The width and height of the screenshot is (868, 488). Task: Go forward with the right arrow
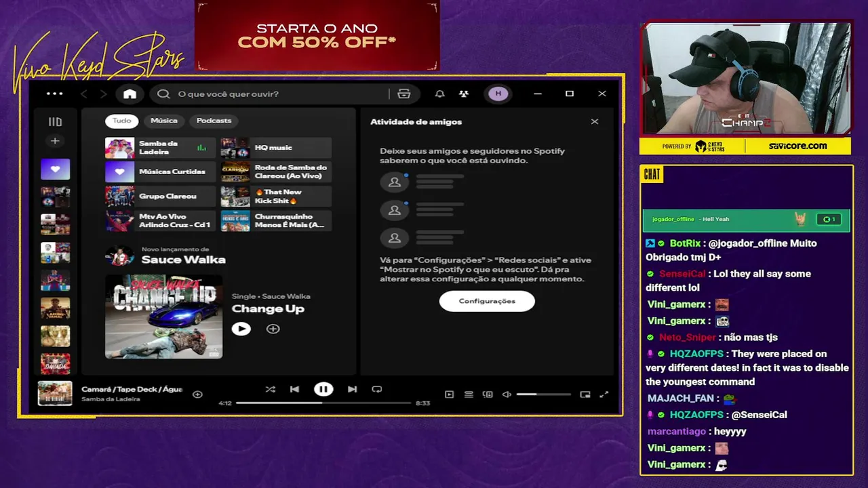103,94
